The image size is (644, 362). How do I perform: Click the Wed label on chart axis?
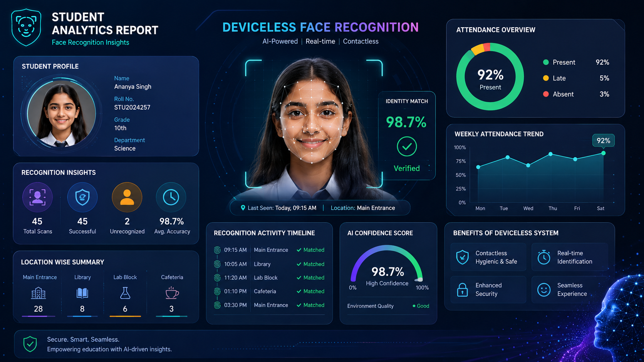(x=528, y=209)
